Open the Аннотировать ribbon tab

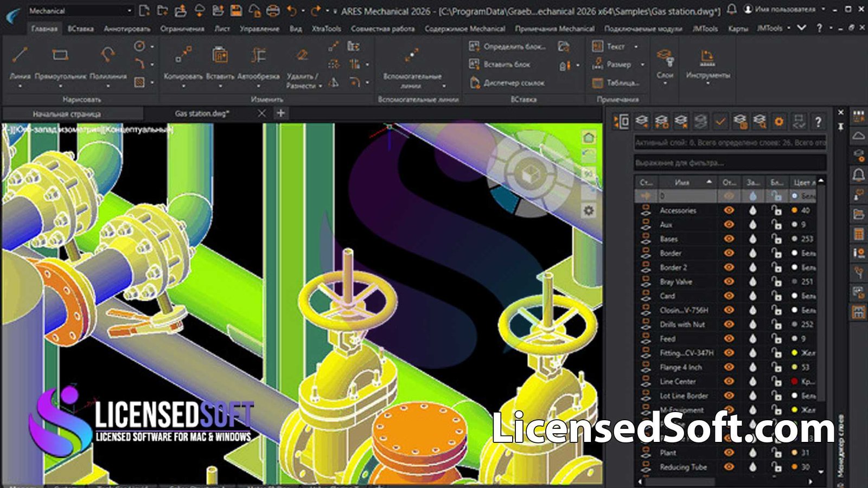pos(127,29)
